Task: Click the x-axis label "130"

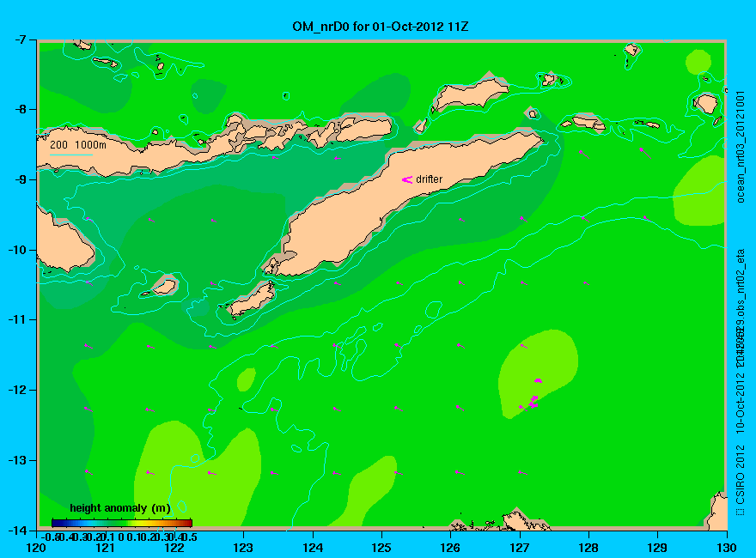Action: [727, 548]
